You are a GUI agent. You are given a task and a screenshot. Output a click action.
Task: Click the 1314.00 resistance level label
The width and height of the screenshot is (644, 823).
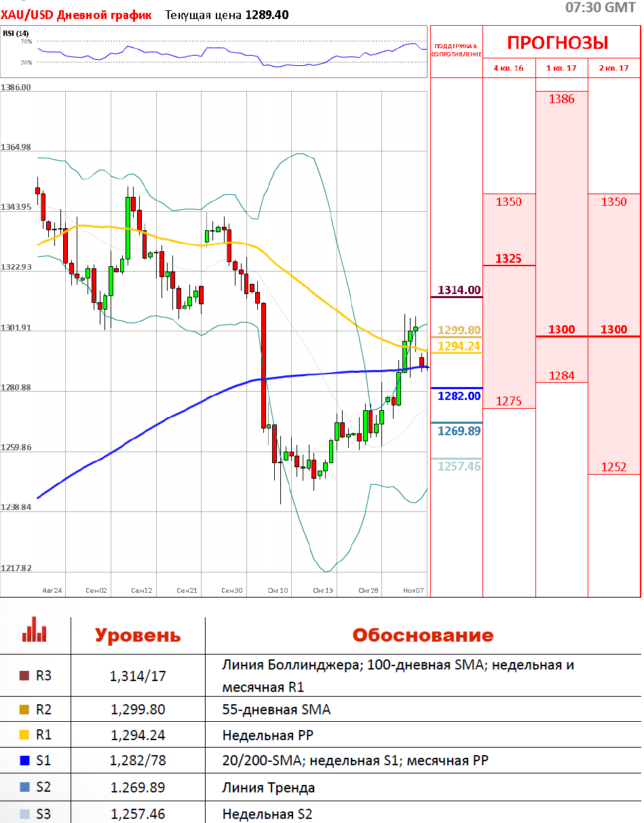(x=459, y=290)
